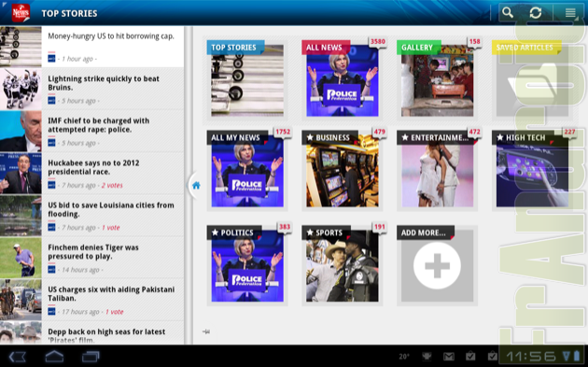588x367 pixels.
Task: Open the mail notification icon
Action: [x=449, y=356]
